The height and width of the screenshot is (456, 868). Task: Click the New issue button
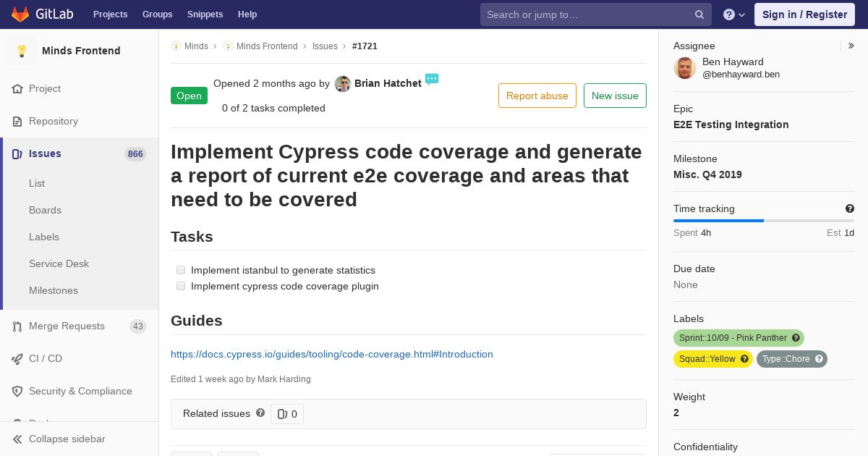click(615, 96)
